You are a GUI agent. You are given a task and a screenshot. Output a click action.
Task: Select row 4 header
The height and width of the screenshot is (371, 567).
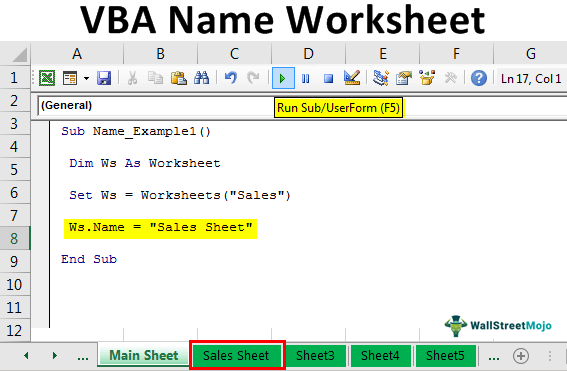coord(14,146)
